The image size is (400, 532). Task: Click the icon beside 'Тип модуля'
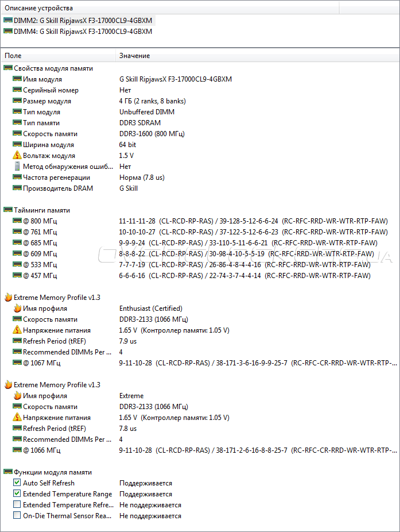(x=17, y=111)
